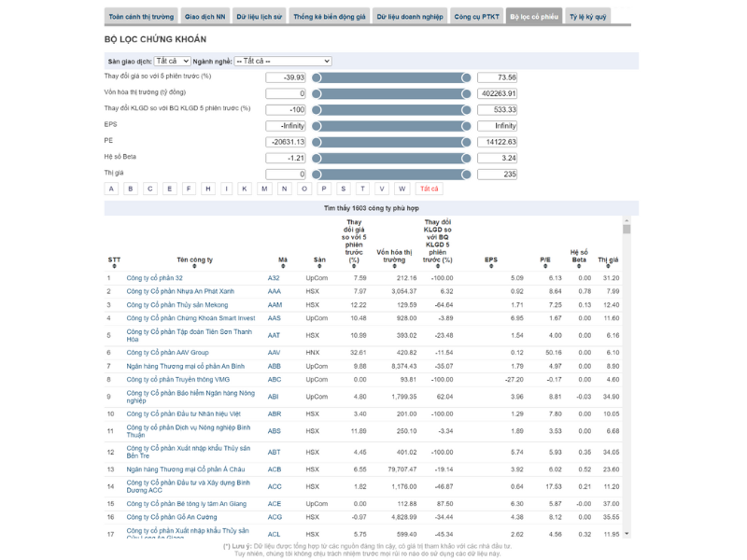747x560 pixels.
Task: Click the ACE stock ticker link
Action: pyautogui.click(x=275, y=504)
